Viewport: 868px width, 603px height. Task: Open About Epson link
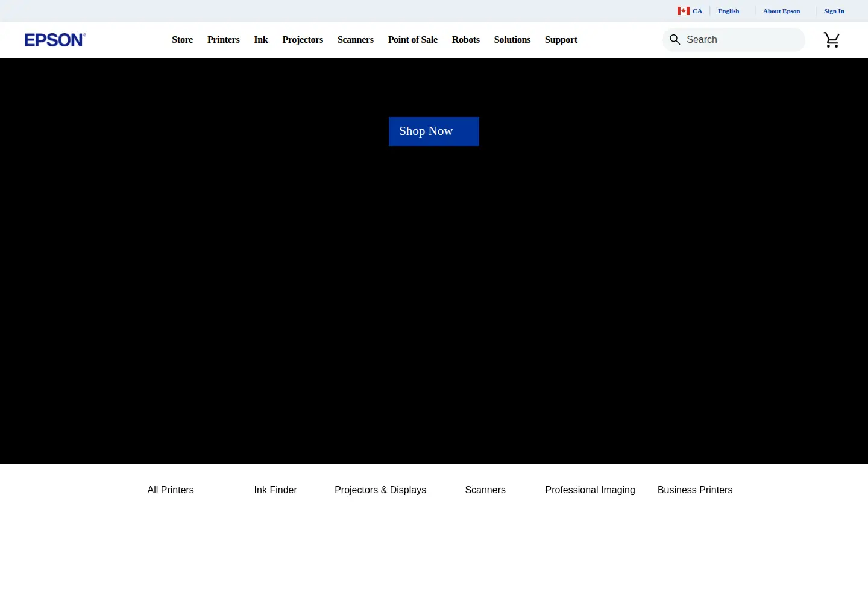[781, 11]
